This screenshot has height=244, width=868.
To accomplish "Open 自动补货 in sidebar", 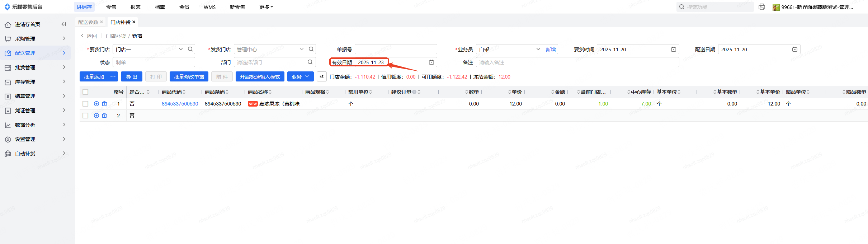I will 36,153.
